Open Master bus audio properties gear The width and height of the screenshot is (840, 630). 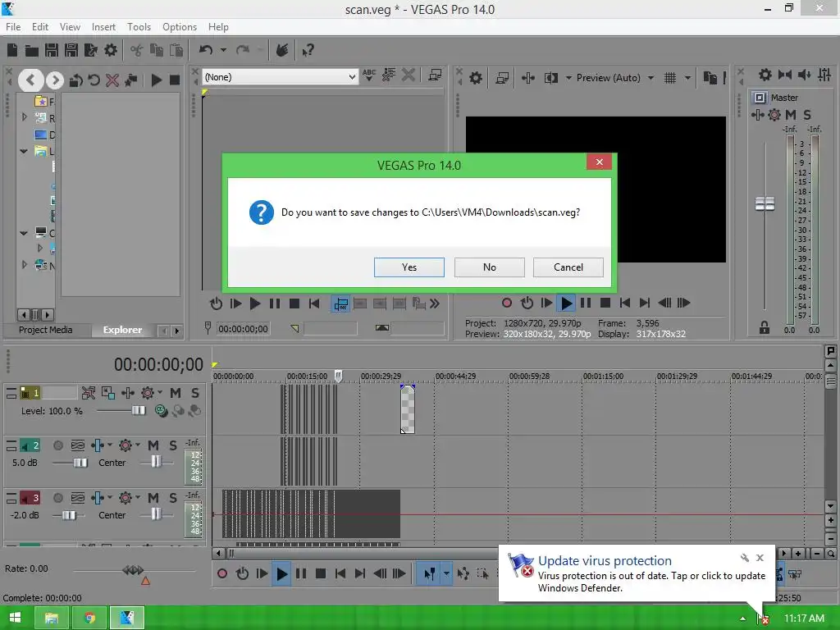click(765, 75)
